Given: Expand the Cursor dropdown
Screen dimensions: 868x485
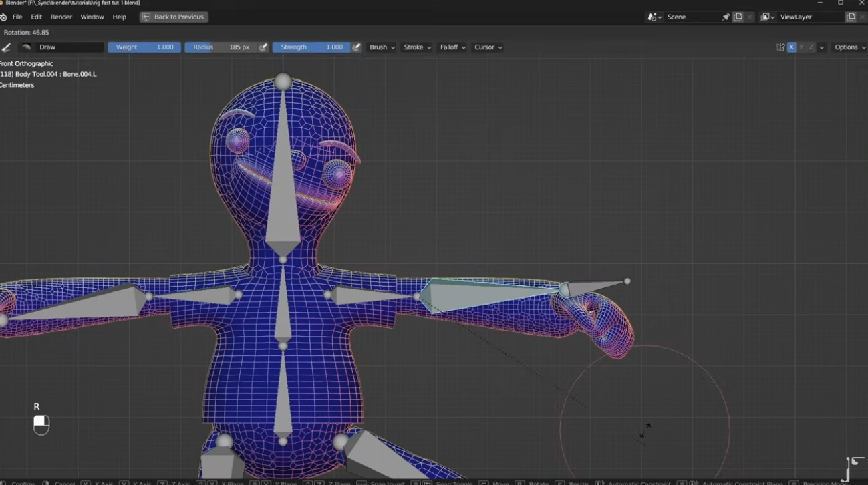Looking at the screenshot, I should tap(488, 47).
